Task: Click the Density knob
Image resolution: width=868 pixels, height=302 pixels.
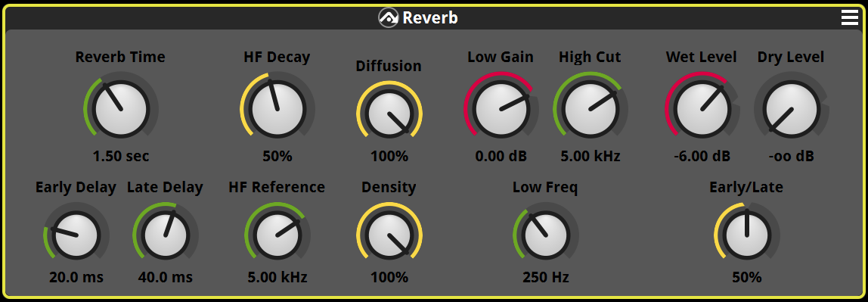Action: coord(389,235)
